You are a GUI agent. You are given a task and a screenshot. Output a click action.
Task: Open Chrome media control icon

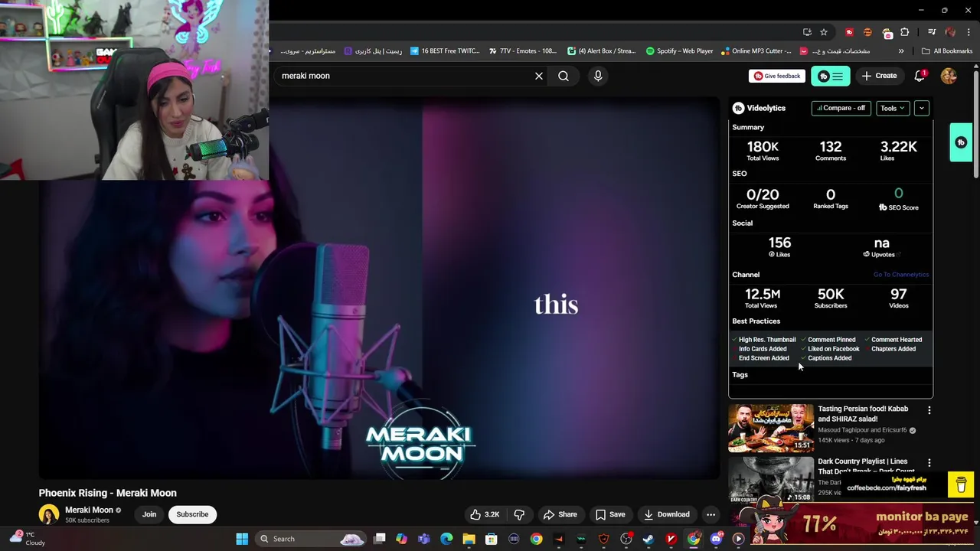[932, 32]
